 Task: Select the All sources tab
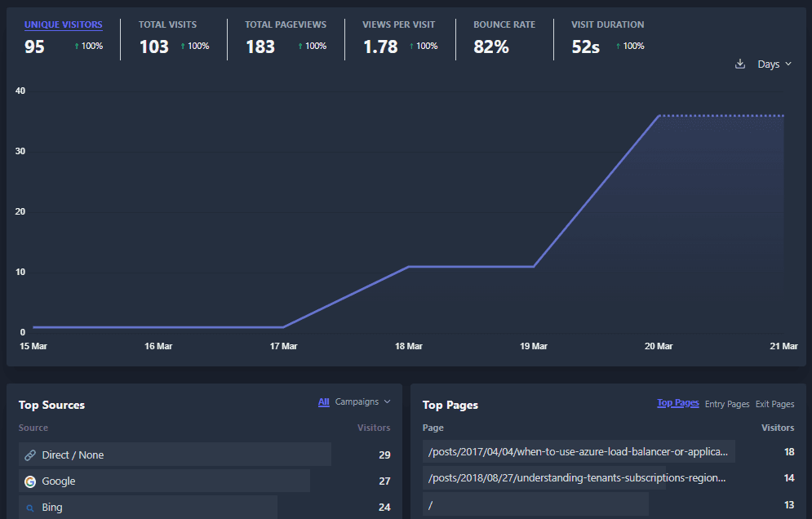pos(324,401)
